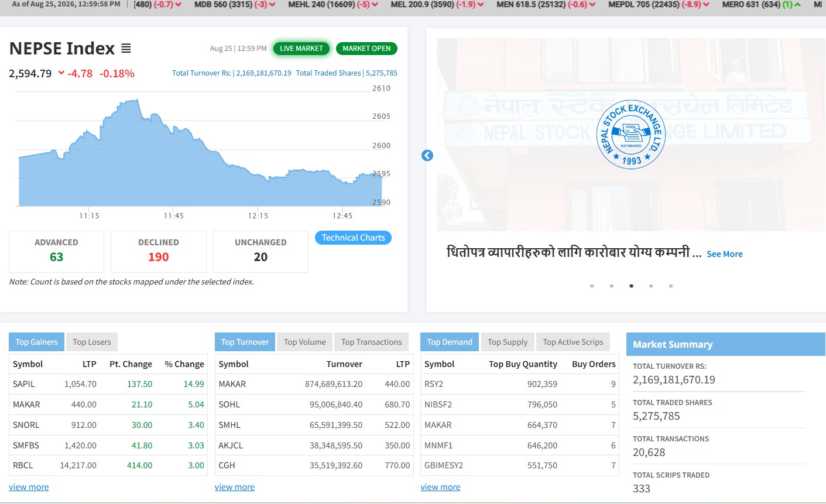Click the DECLINED 190 count box
This screenshot has width=826, height=504.
point(159,251)
